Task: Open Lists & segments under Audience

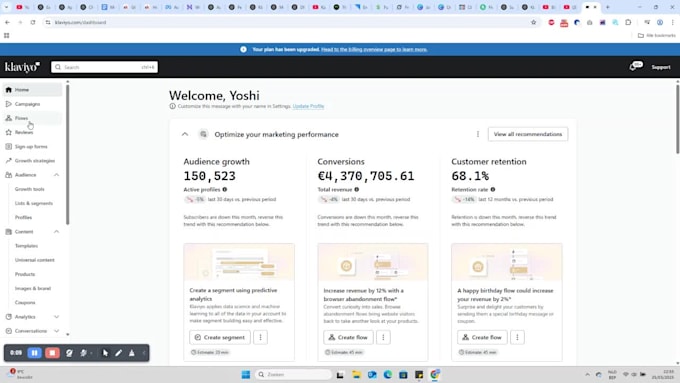Action: point(34,203)
